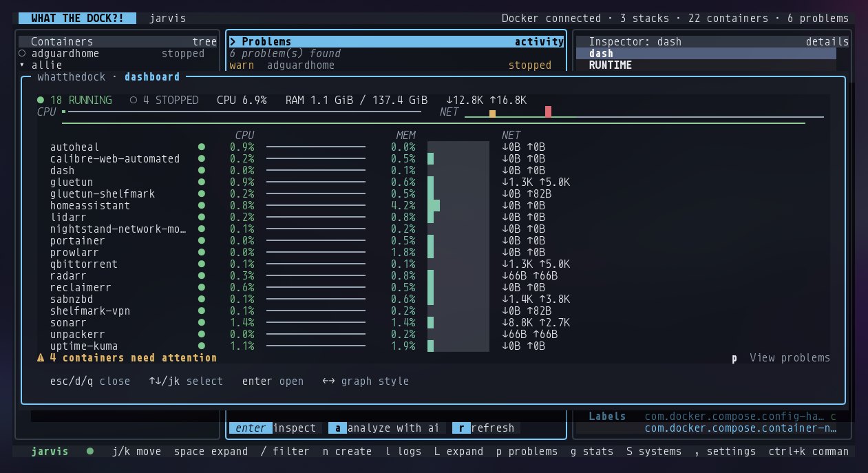Select the portainer container row
The height and width of the screenshot is (473, 868).
434,240
